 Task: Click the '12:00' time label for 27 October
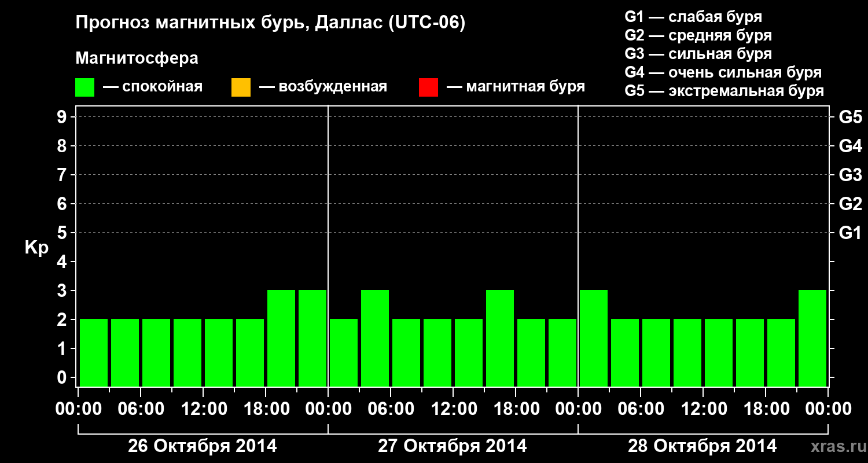454,409
